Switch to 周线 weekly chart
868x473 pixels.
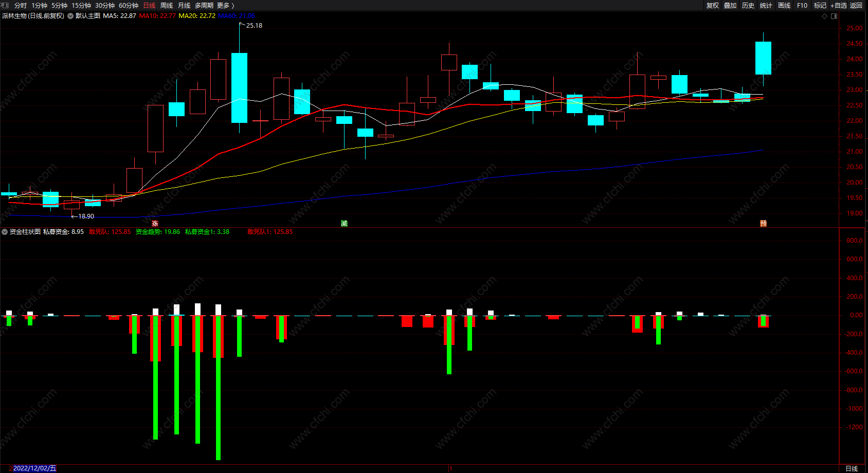(x=167, y=6)
